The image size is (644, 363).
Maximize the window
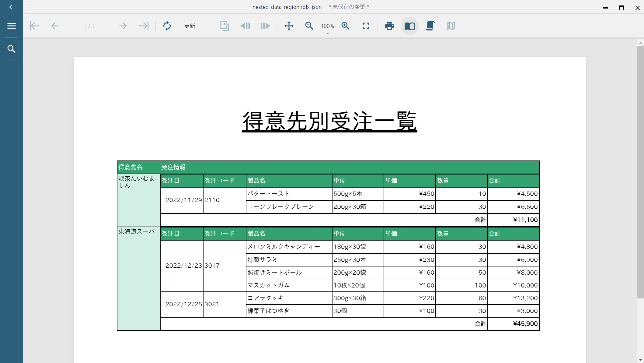pyautogui.click(x=621, y=8)
